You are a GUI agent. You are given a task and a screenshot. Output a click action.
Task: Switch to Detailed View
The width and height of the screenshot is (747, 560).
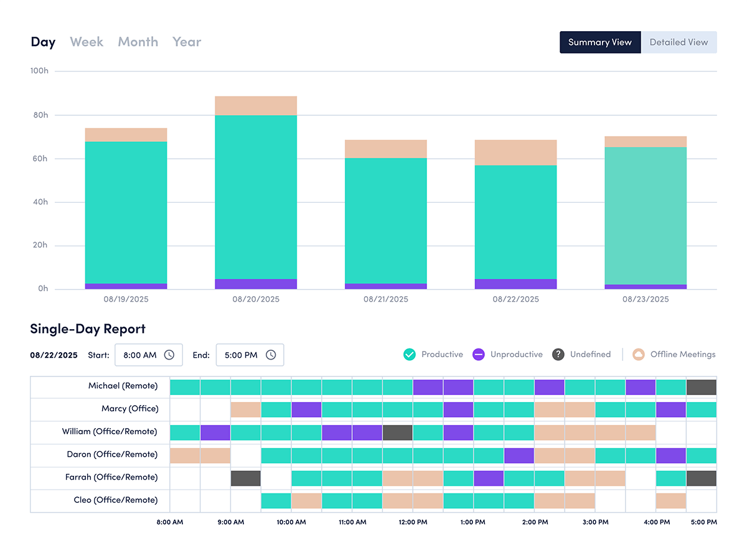click(679, 42)
